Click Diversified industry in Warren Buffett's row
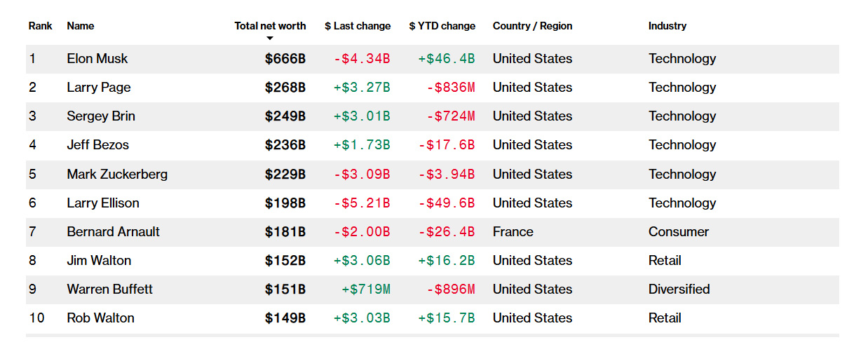 coord(679,290)
